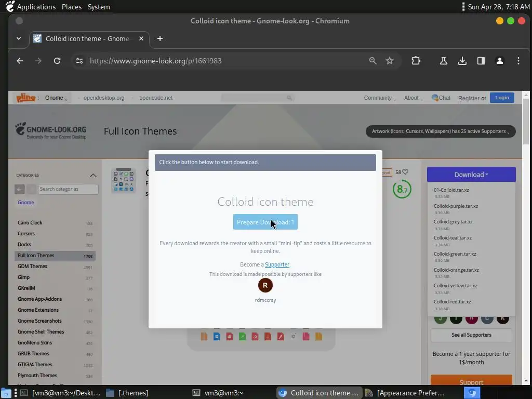This screenshot has height=399, width=532.
Task: Toggle the side panel icon
Action: (481, 61)
